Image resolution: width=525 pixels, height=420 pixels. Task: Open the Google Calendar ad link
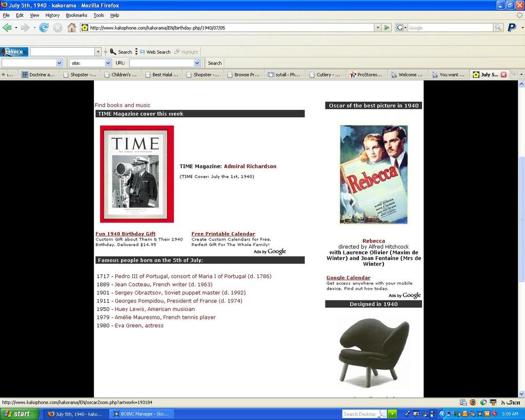point(349,277)
